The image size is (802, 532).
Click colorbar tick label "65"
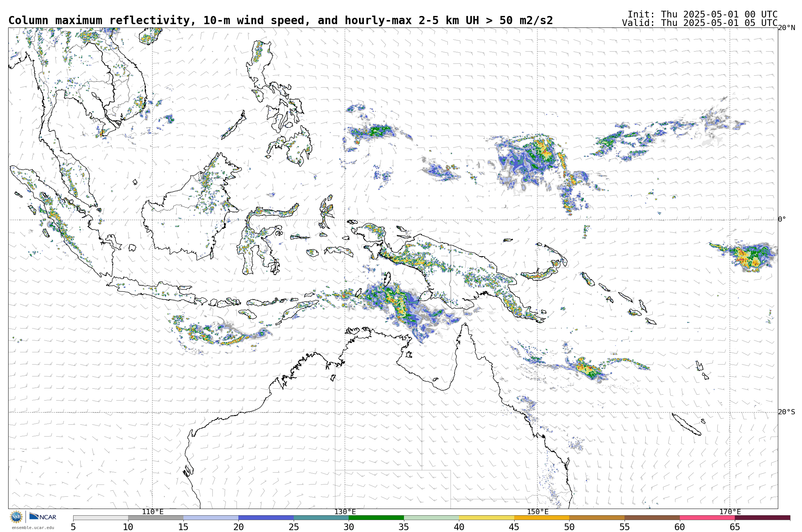pos(735,527)
